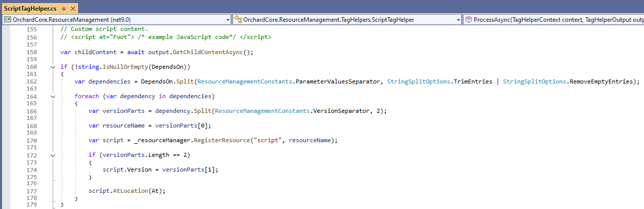
Task: Click the ScriptTagHelper class icon
Action: pos(238,20)
